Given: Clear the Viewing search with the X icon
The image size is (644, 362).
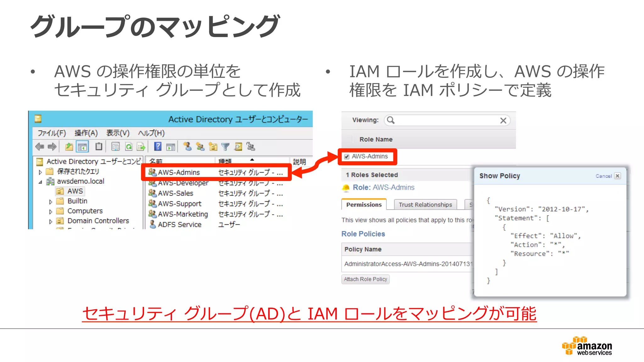Looking at the screenshot, I should [x=503, y=120].
